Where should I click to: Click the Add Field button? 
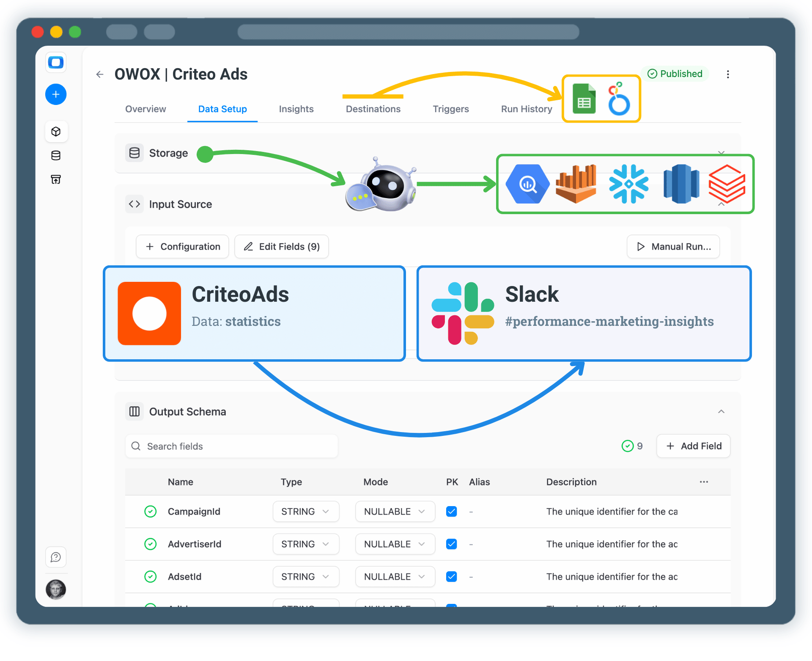(x=693, y=446)
